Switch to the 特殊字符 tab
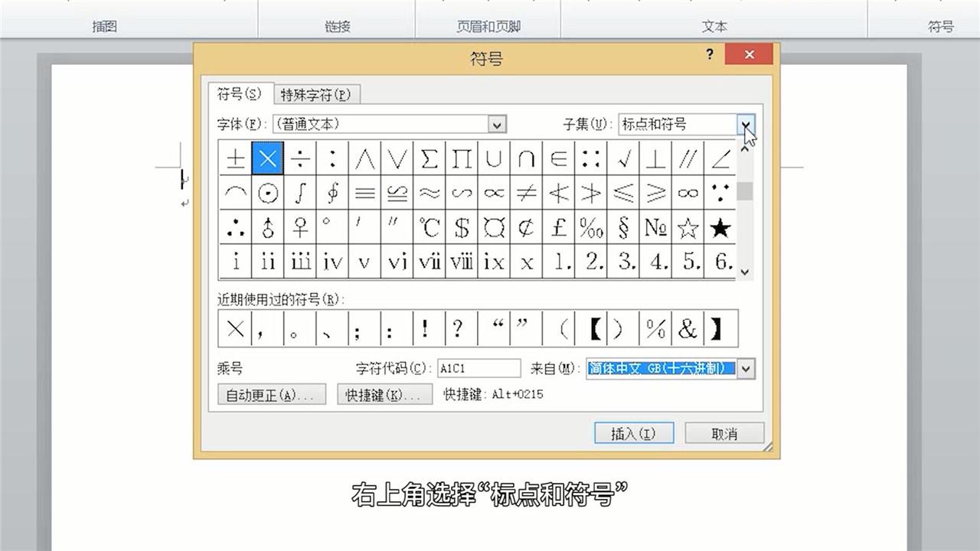This screenshot has height=551, width=980. (x=315, y=95)
